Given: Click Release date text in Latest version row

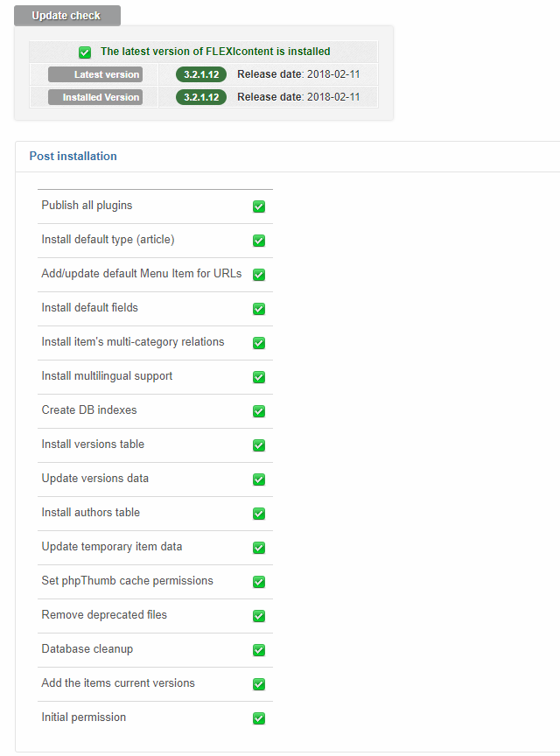Looking at the screenshot, I should click(x=298, y=74).
